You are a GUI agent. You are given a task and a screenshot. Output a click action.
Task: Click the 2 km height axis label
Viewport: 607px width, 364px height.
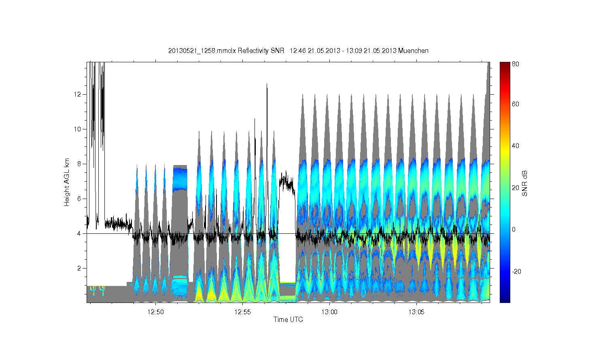[x=80, y=268]
